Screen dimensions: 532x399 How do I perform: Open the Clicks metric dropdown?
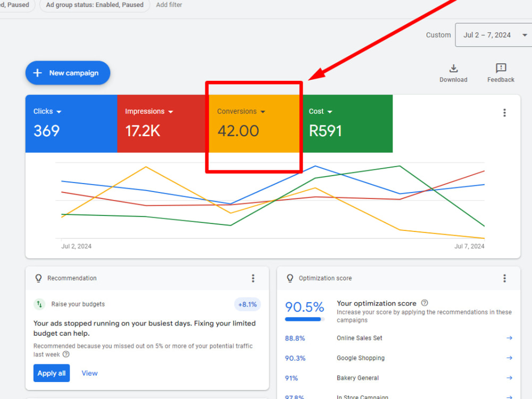(47, 111)
